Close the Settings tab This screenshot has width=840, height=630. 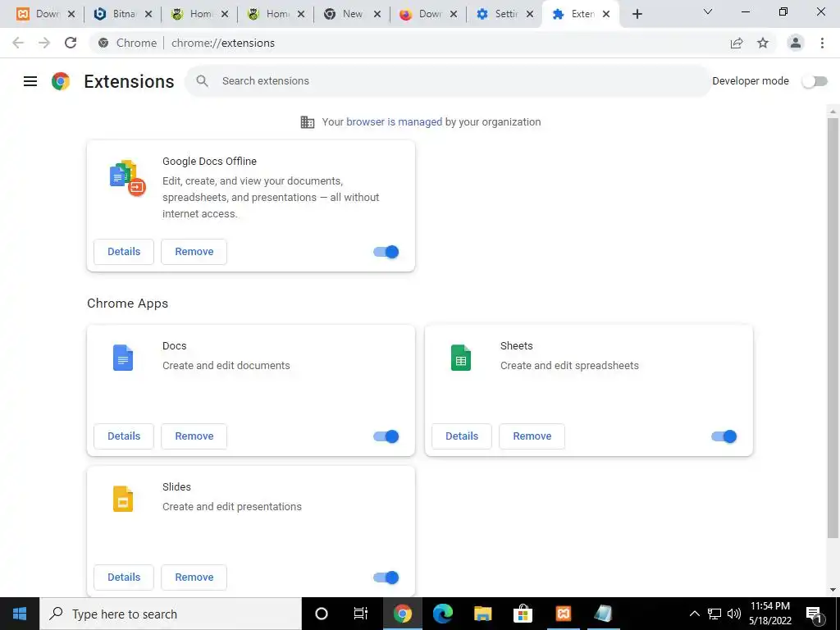pos(530,15)
